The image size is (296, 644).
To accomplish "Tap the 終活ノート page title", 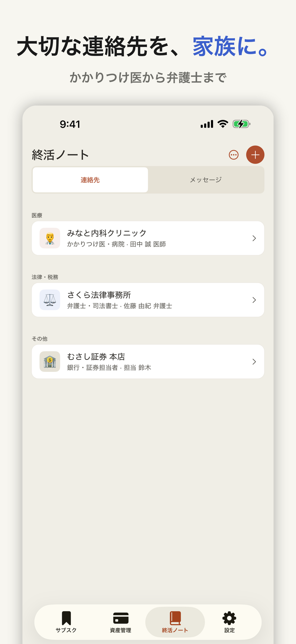I will pyautogui.click(x=60, y=155).
